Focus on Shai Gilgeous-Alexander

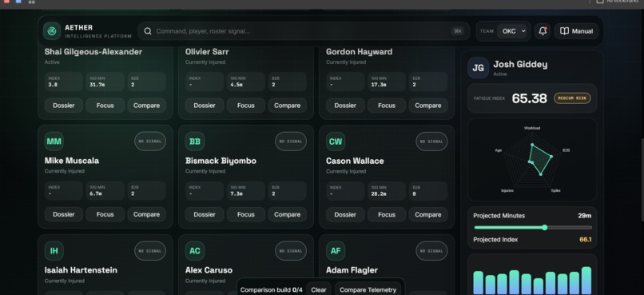pos(105,106)
